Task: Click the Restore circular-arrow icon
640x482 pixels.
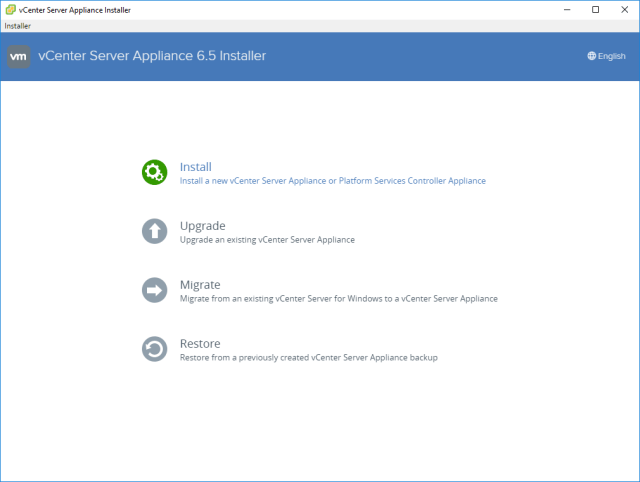Action: [155, 349]
